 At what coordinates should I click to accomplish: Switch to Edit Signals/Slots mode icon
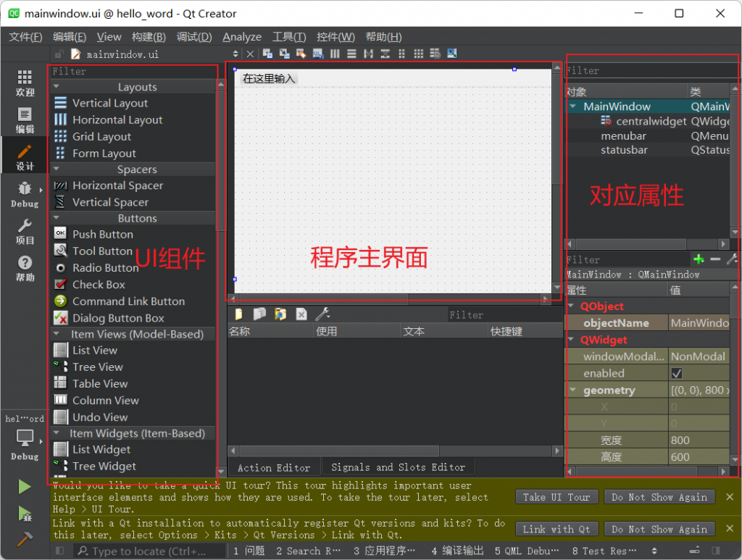pyautogui.click(x=284, y=54)
